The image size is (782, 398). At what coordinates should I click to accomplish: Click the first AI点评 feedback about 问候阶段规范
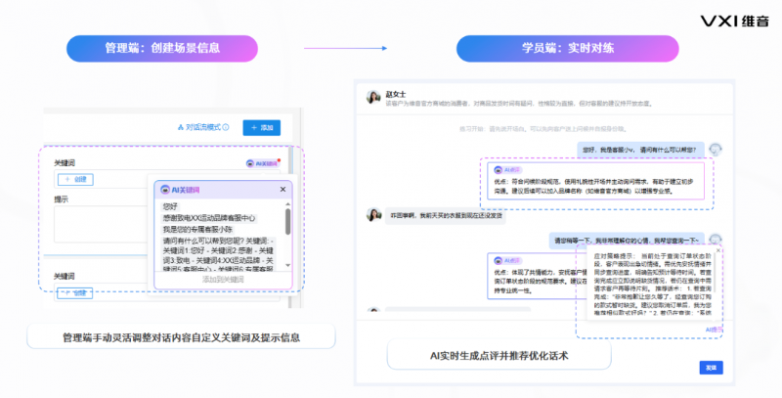coord(596,181)
